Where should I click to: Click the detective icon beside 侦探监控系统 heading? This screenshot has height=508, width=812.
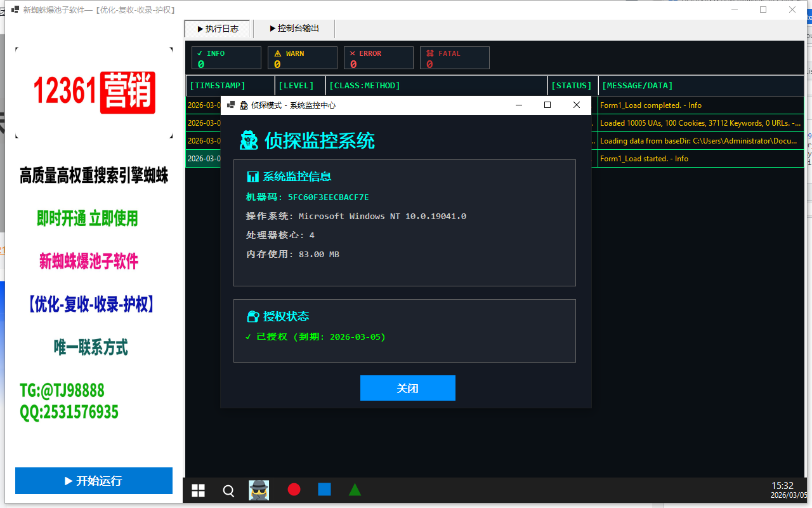pos(249,140)
